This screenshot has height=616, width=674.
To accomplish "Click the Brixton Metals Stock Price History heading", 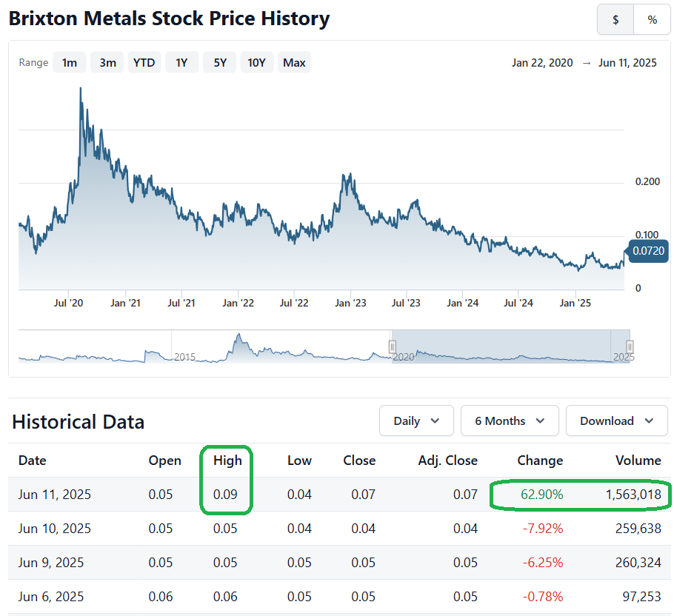I will click(169, 19).
